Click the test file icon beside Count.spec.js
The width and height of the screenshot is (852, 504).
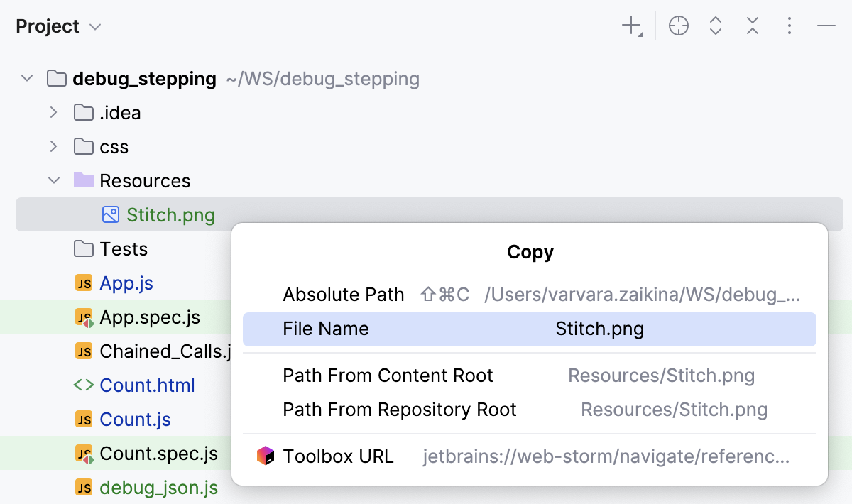click(x=82, y=453)
